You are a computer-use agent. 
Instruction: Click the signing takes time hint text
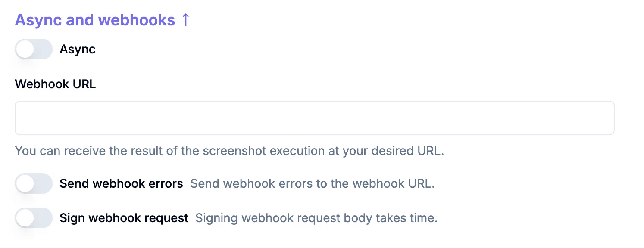[316, 218]
